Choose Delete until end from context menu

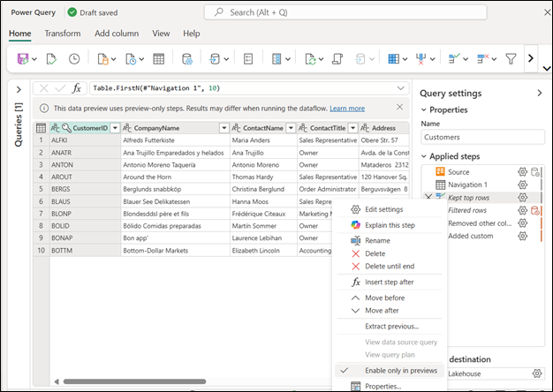(x=390, y=267)
